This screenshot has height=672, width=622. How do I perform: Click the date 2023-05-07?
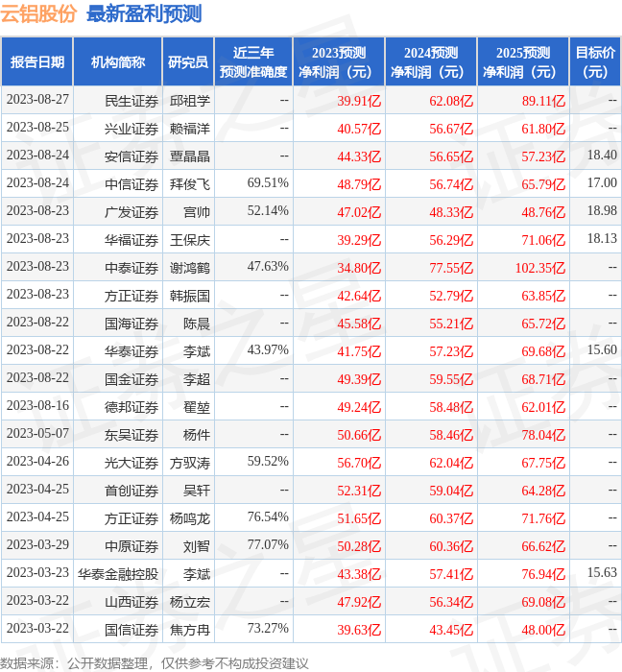coord(37,434)
